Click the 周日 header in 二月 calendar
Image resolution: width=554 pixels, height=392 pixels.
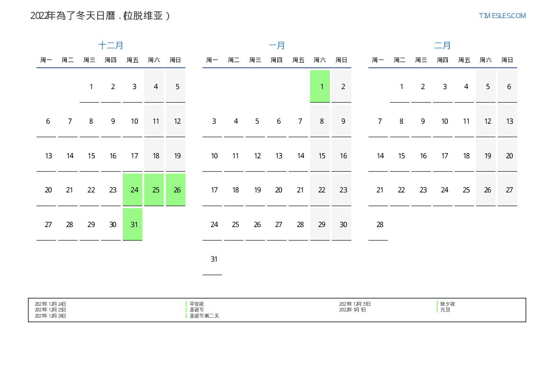click(507, 60)
